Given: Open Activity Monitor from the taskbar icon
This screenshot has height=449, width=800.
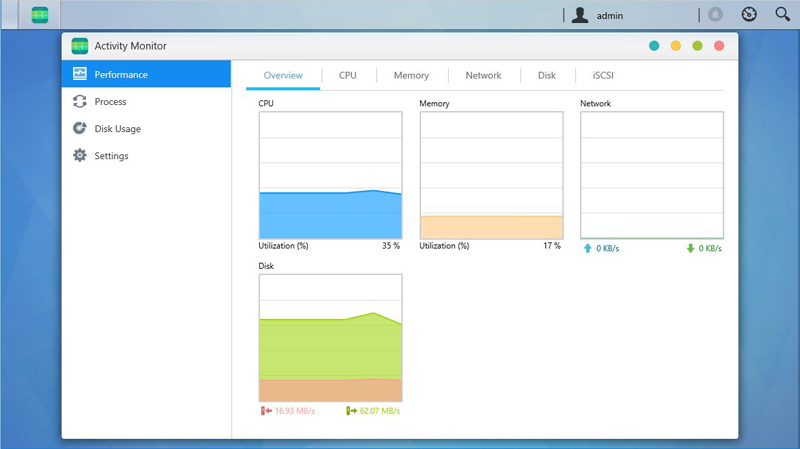Looking at the screenshot, I should [40, 15].
